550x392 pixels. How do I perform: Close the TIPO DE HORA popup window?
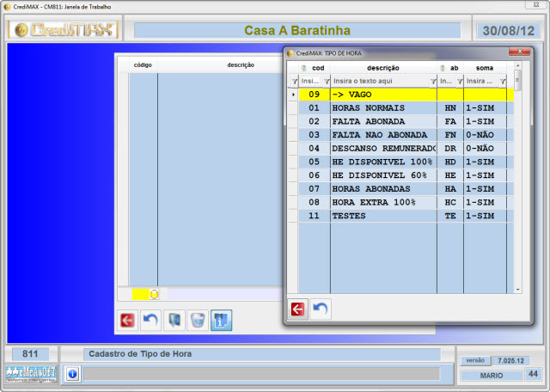(518, 52)
